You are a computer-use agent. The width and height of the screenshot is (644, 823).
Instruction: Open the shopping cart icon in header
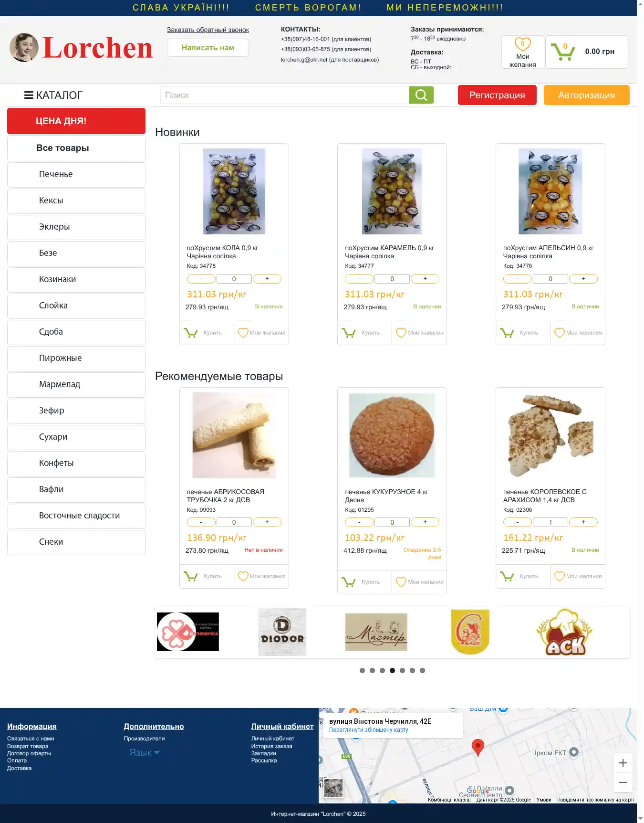[x=562, y=52]
